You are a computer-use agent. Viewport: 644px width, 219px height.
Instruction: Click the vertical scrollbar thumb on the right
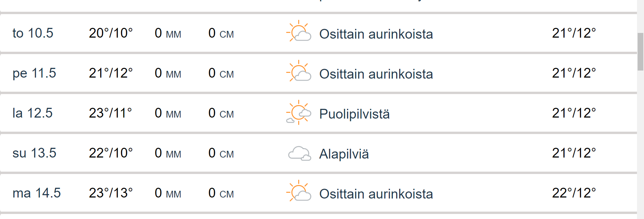(640, 51)
